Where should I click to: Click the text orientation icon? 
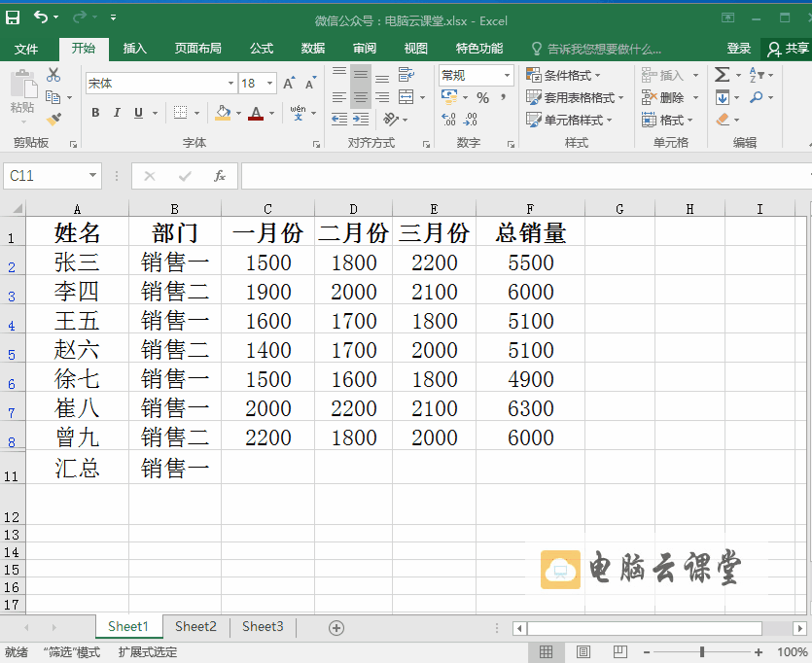391,120
